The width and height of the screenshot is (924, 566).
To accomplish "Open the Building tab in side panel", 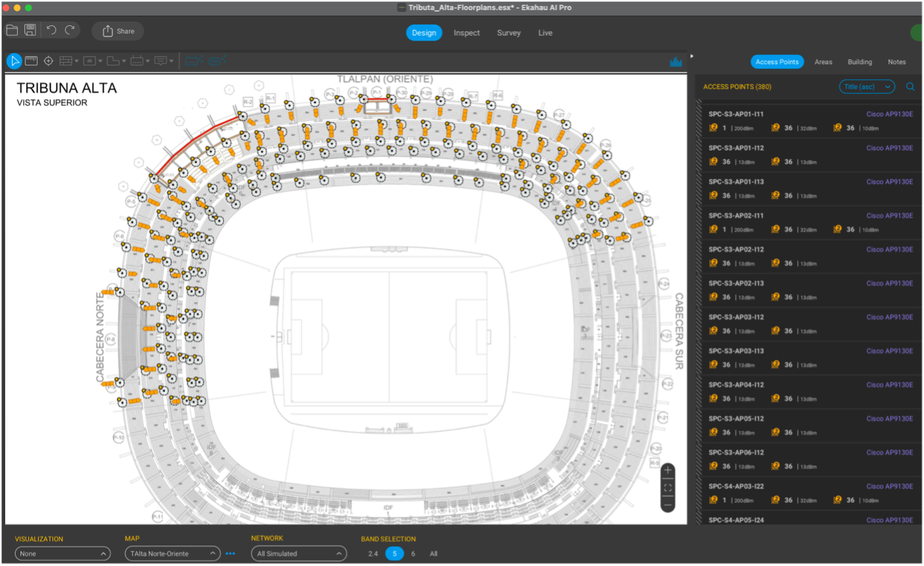I will (x=860, y=62).
